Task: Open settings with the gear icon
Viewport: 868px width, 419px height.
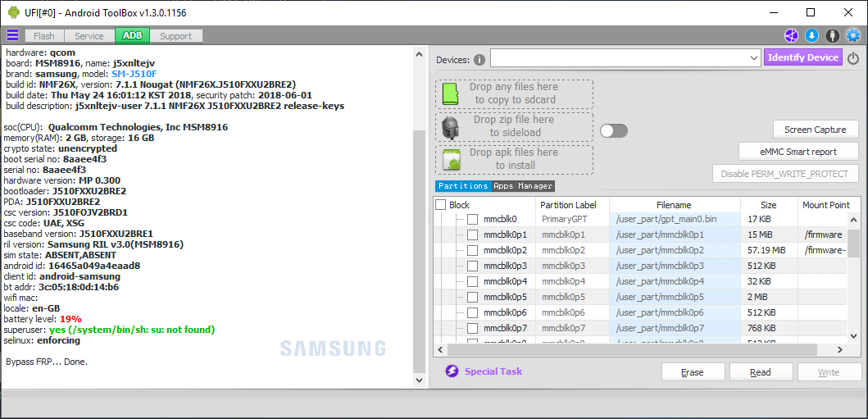Action: pos(853,36)
